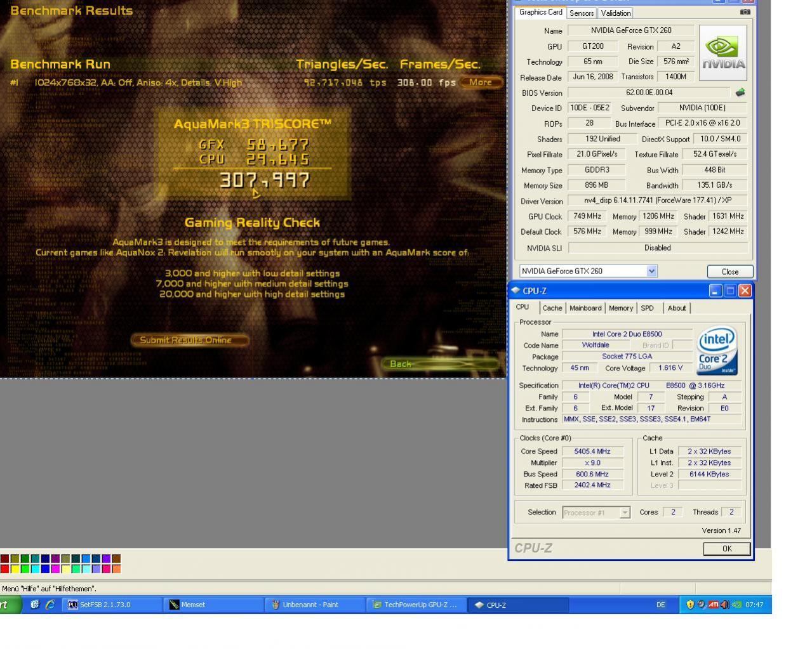Click the CPU name Intel Core 2 Duo E8500
Viewport: 812px width, 649px height.
click(x=627, y=334)
